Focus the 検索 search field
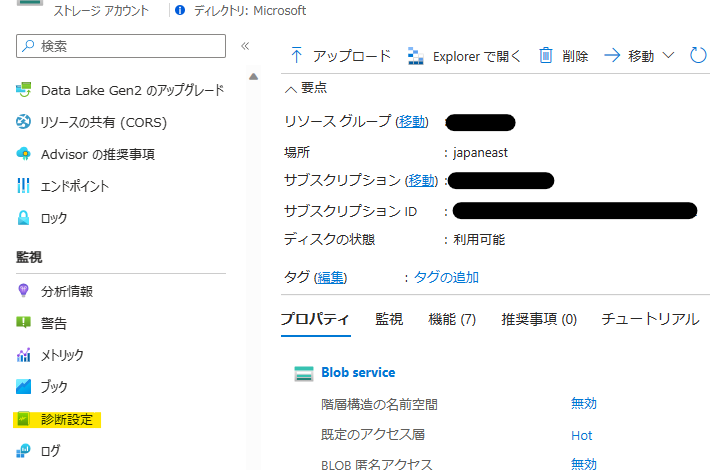 (x=121, y=46)
